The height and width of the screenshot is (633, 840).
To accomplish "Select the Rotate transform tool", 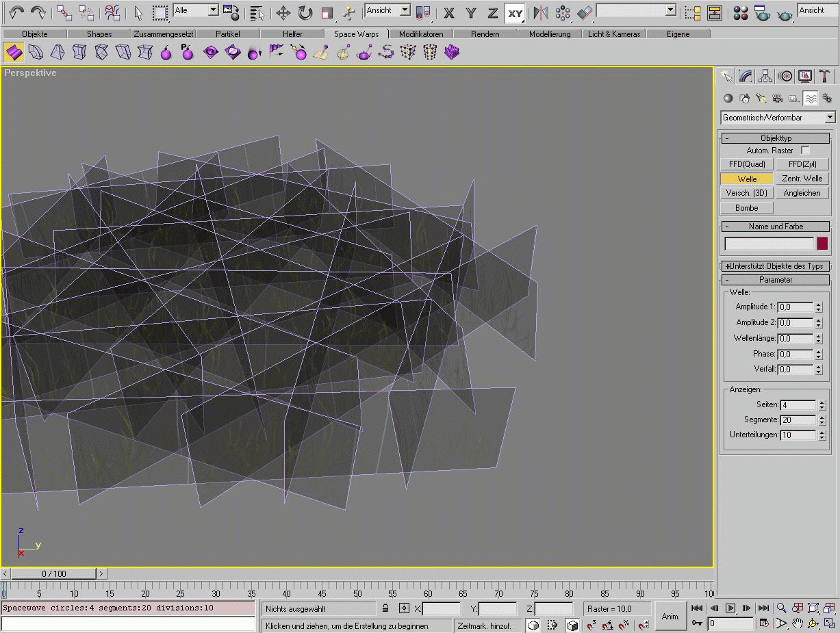I will 305,12.
